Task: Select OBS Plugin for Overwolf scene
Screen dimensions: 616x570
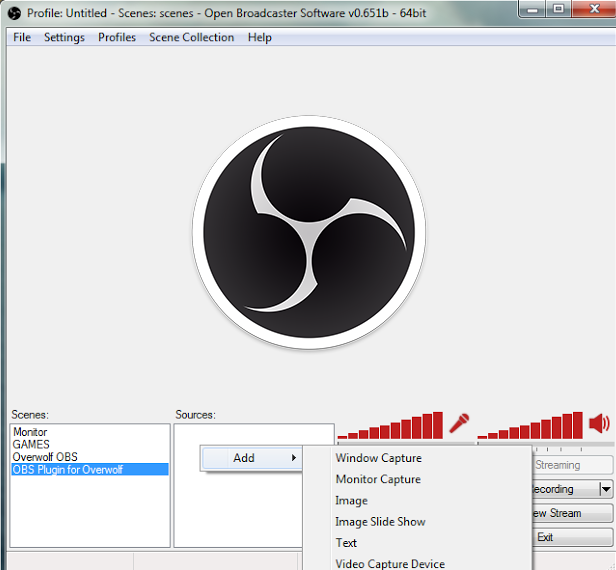Action: point(90,469)
